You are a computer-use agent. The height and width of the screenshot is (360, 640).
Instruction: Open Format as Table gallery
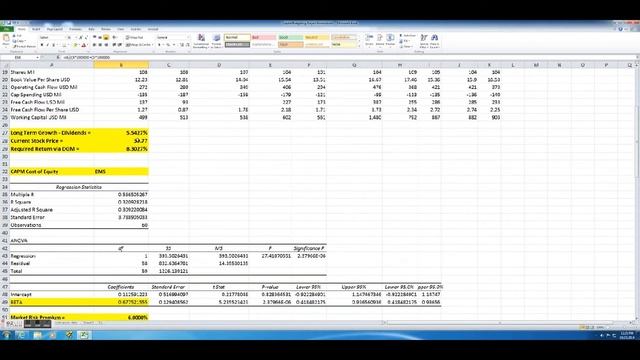(x=216, y=41)
